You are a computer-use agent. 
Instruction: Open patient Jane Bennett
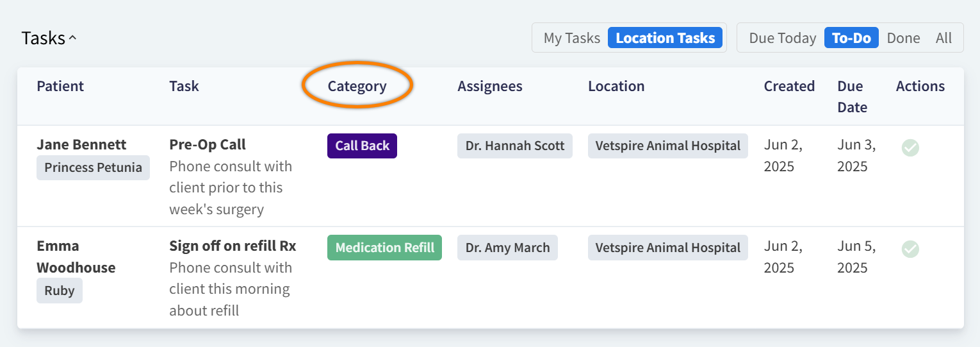click(81, 144)
